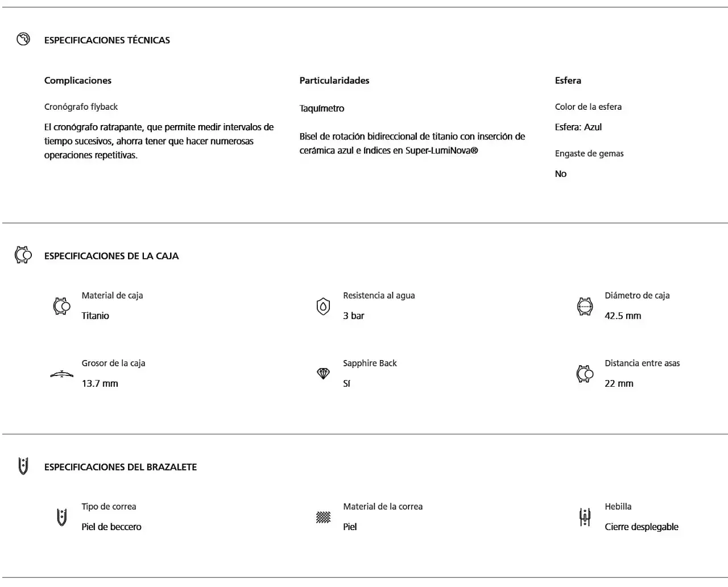Click the Esfera: Azul dial color value
Image resolution: width=728 pixels, height=587 pixels.
(578, 127)
